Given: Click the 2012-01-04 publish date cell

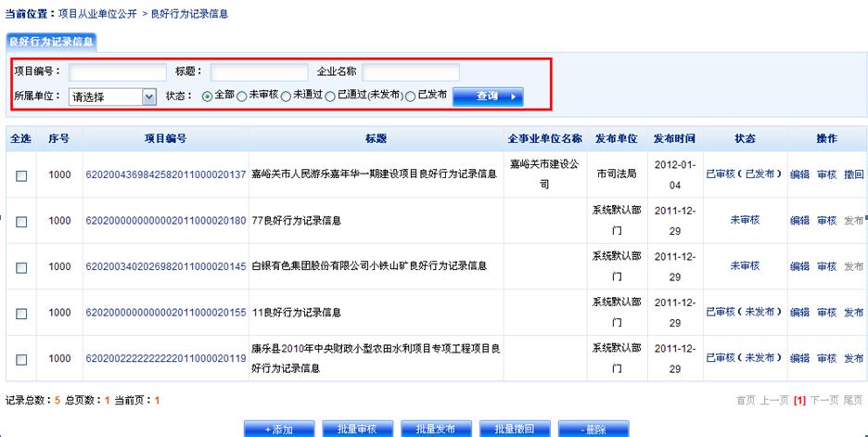Looking at the screenshot, I should (x=675, y=175).
